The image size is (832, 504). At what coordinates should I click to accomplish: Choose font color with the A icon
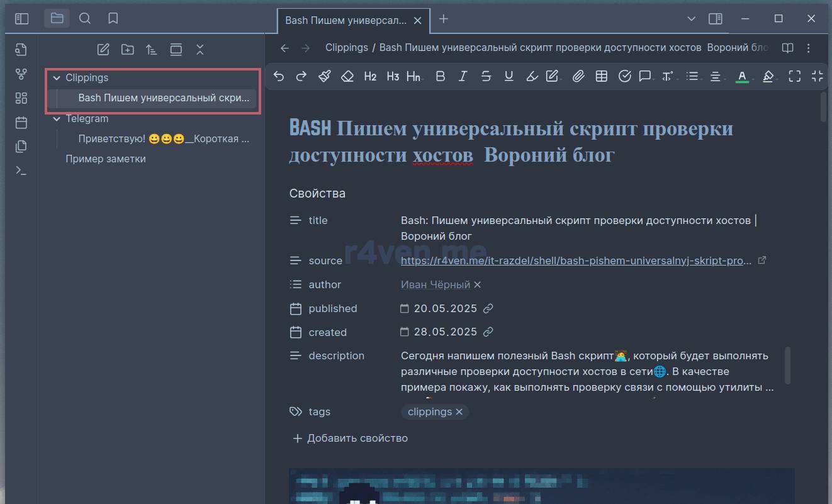coord(742,76)
